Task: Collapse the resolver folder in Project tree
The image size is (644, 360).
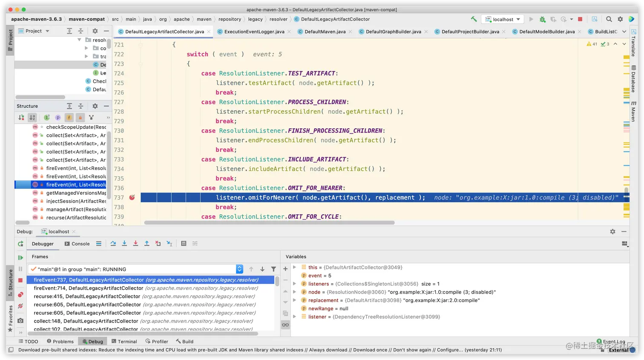Action: coord(79,40)
